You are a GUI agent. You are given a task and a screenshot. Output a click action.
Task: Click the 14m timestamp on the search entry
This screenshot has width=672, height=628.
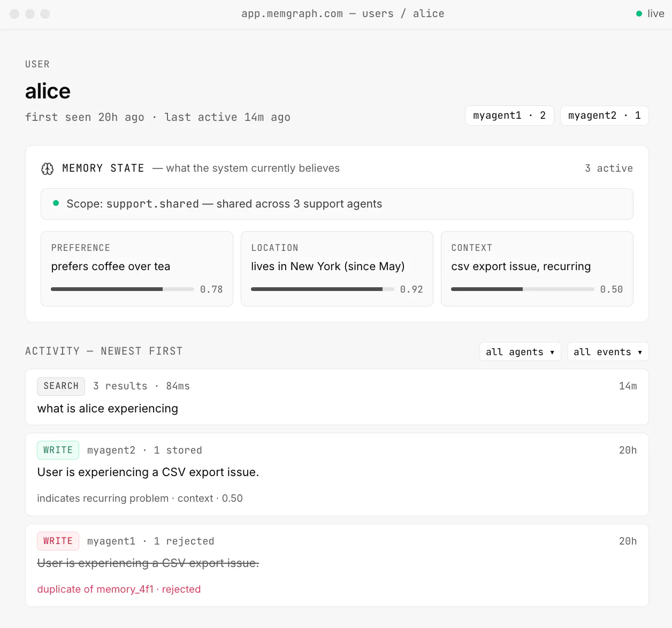coord(628,386)
